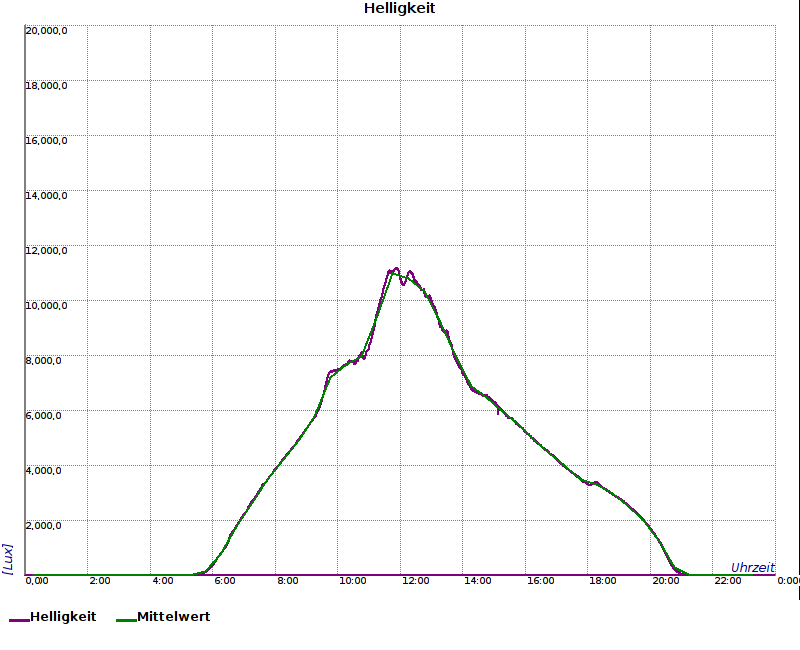Image resolution: width=800 pixels, height=650 pixels.
Task: Click the 18,000,0 y-axis value
Action: coord(46,86)
